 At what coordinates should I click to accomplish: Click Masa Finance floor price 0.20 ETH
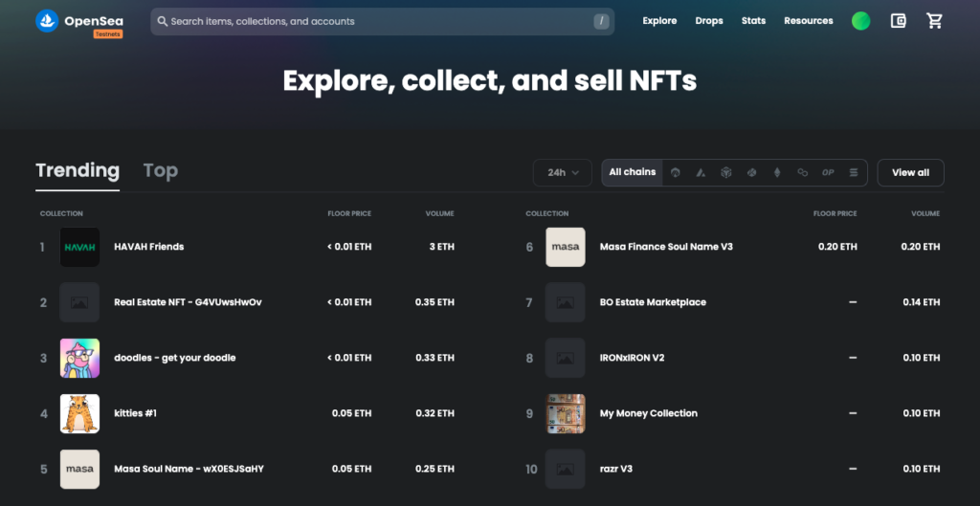(837, 247)
